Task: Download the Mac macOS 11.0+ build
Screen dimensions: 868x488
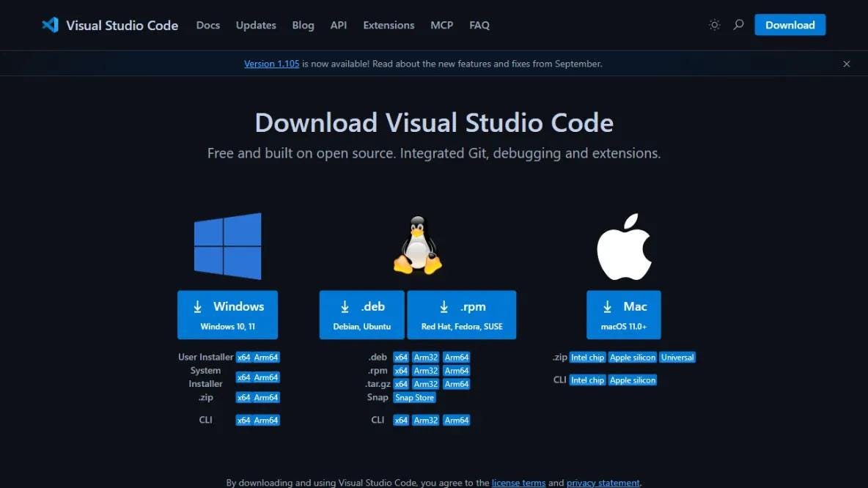Action: [624, 315]
